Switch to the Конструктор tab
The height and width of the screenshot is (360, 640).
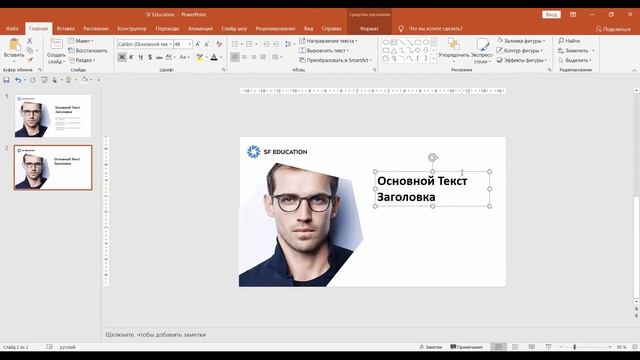point(132,29)
